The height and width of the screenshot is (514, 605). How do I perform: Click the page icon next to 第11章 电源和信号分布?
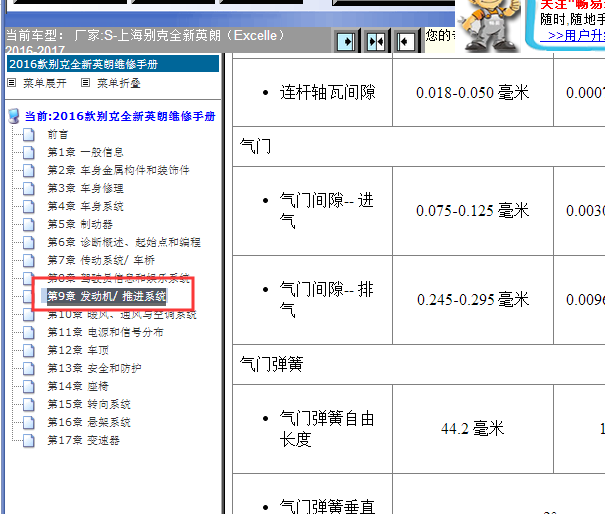29,333
